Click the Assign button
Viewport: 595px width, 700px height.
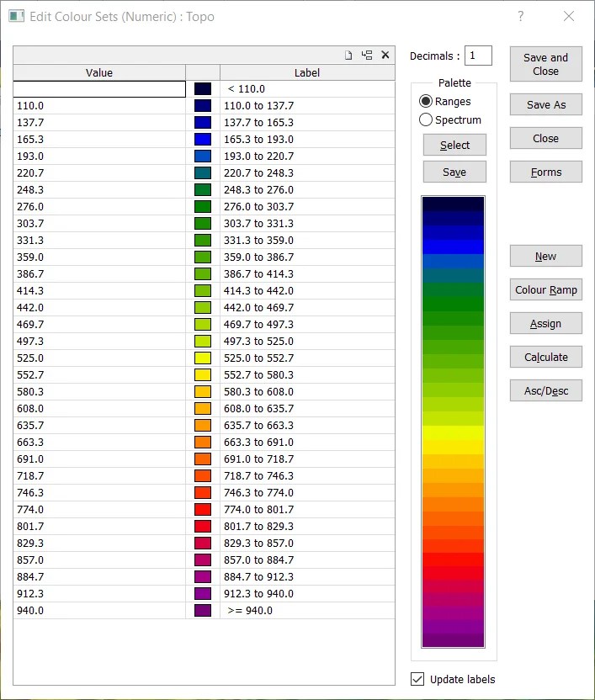[x=546, y=323]
